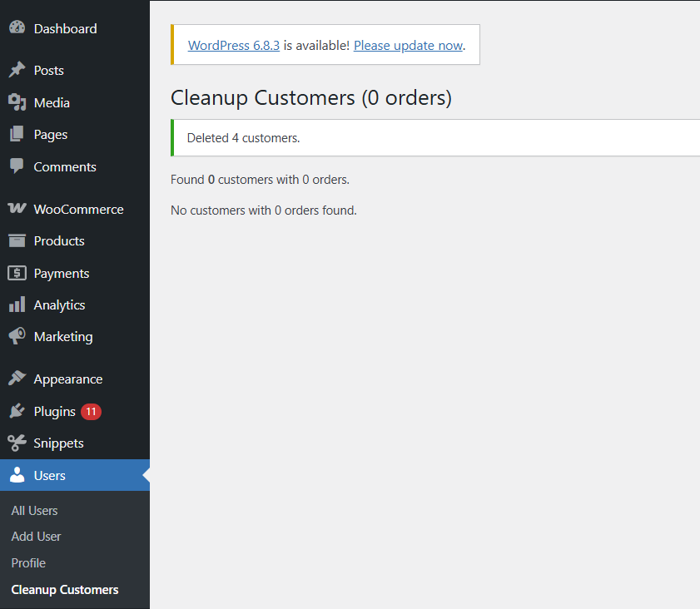Viewport: 700px width, 609px height.
Task: Open Products using the package icon
Action: point(17,240)
